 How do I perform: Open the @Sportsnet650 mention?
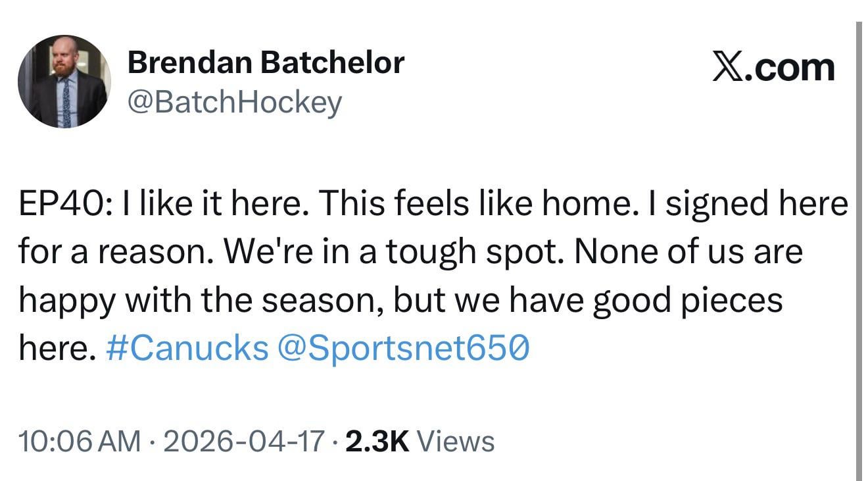tap(404, 348)
